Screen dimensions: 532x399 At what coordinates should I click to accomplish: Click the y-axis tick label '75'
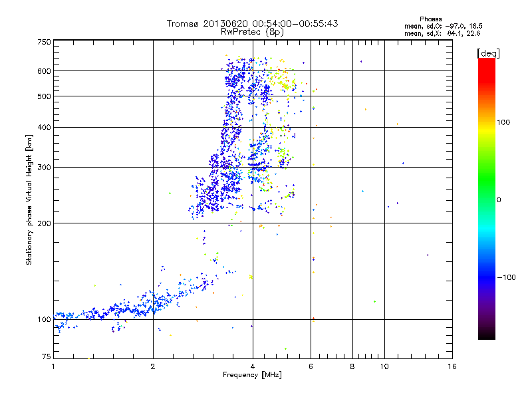click(47, 356)
